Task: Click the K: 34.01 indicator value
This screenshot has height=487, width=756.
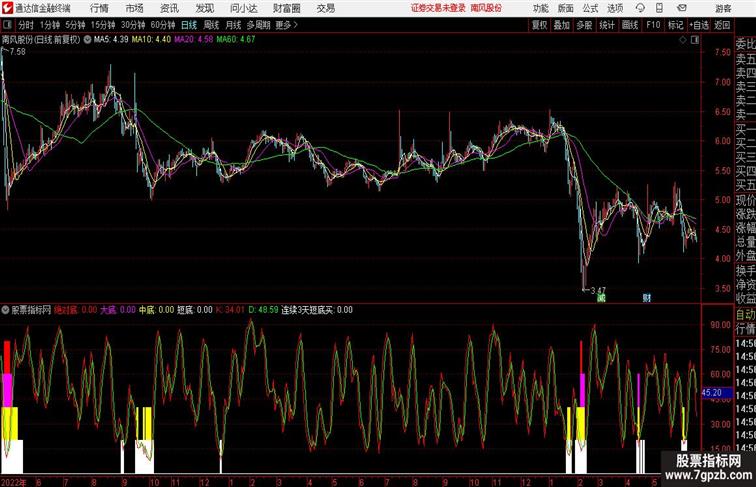Action: (x=230, y=310)
